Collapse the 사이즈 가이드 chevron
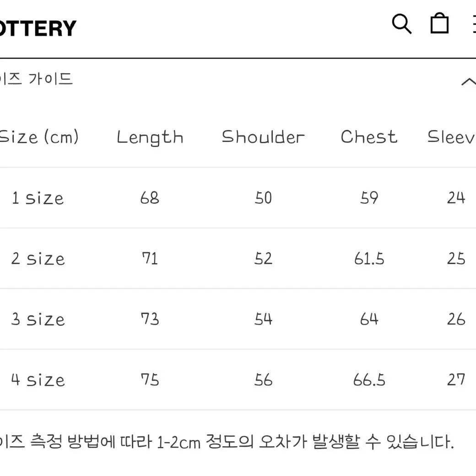 (x=469, y=81)
